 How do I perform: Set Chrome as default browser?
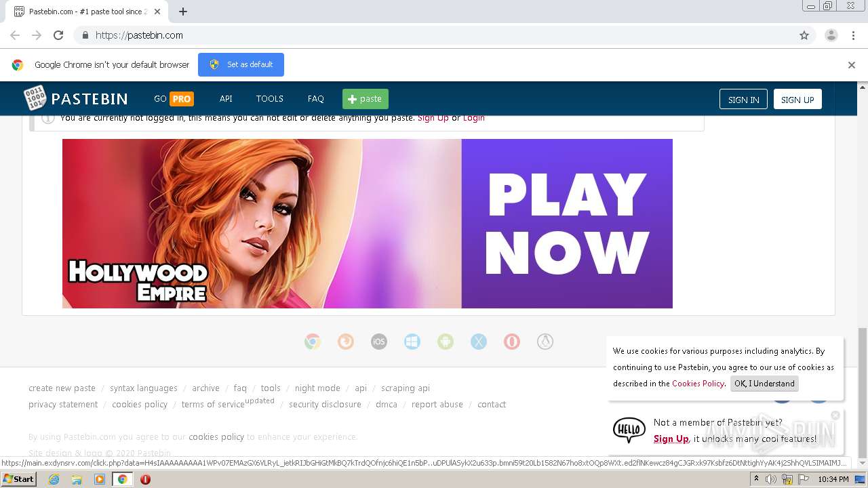[241, 64]
